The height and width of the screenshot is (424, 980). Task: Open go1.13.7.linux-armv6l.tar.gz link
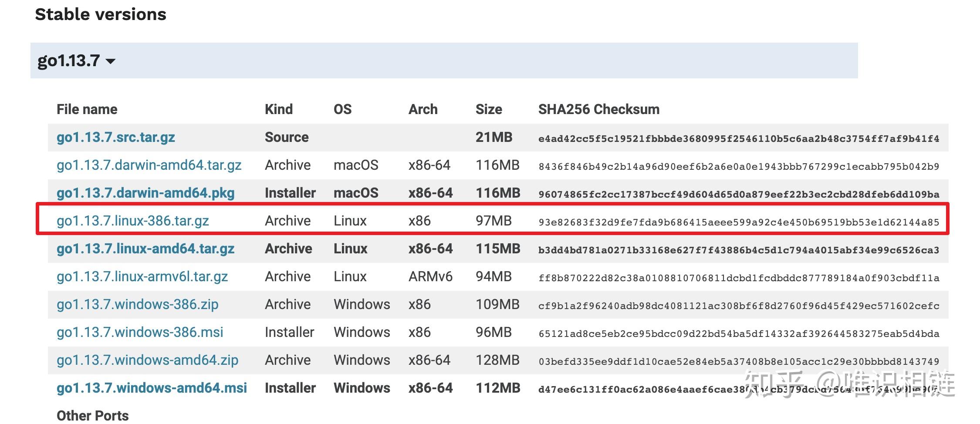tap(142, 277)
